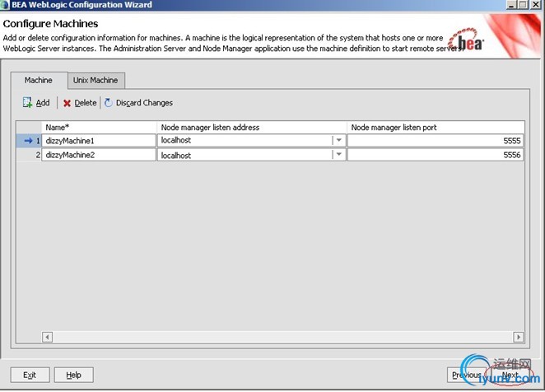
Task: Select row 2 via its row header
Action: 29,155
